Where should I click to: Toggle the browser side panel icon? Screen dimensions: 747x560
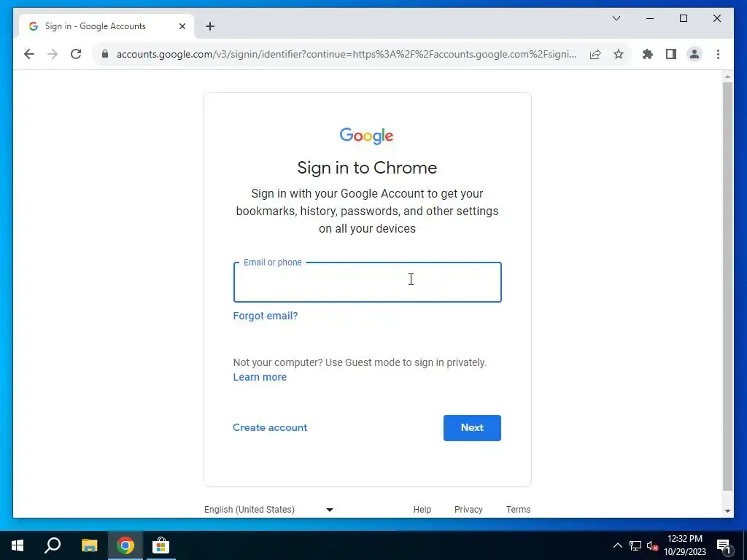click(x=671, y=54)
